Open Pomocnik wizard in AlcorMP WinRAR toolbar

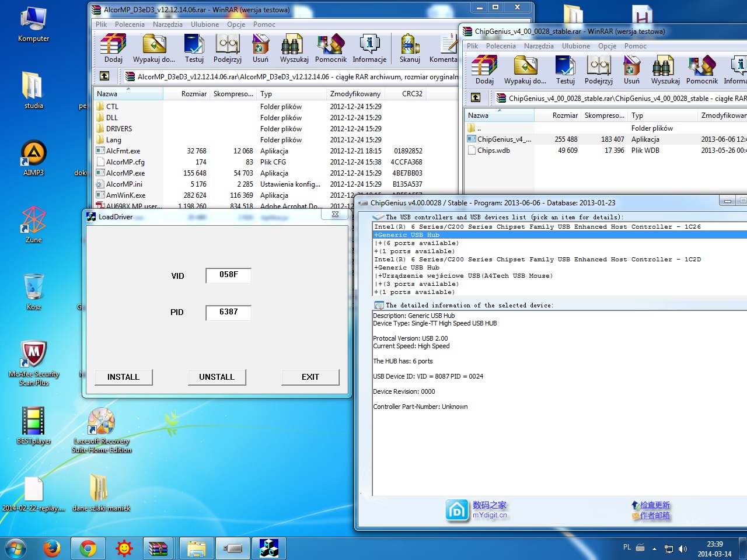[x=330, y=48]
